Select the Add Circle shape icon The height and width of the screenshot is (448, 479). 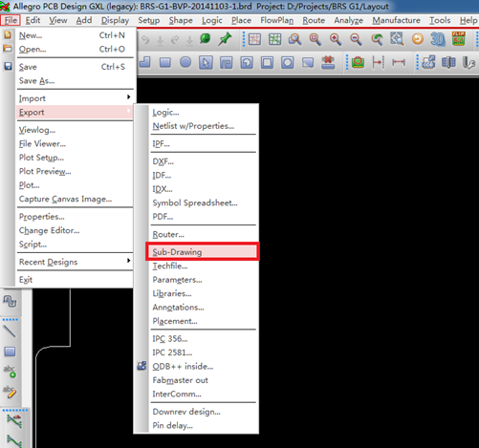coord(185,62)
